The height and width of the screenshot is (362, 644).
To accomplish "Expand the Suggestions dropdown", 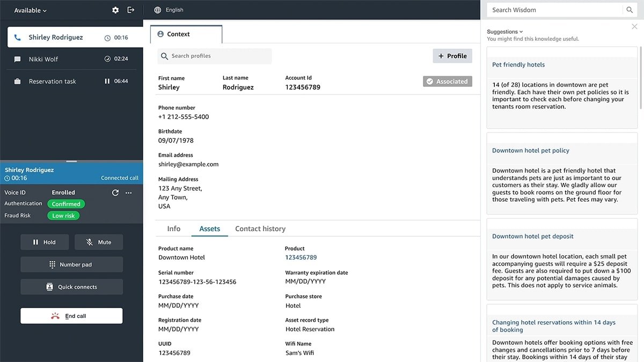I will click(x=503, y=32).
